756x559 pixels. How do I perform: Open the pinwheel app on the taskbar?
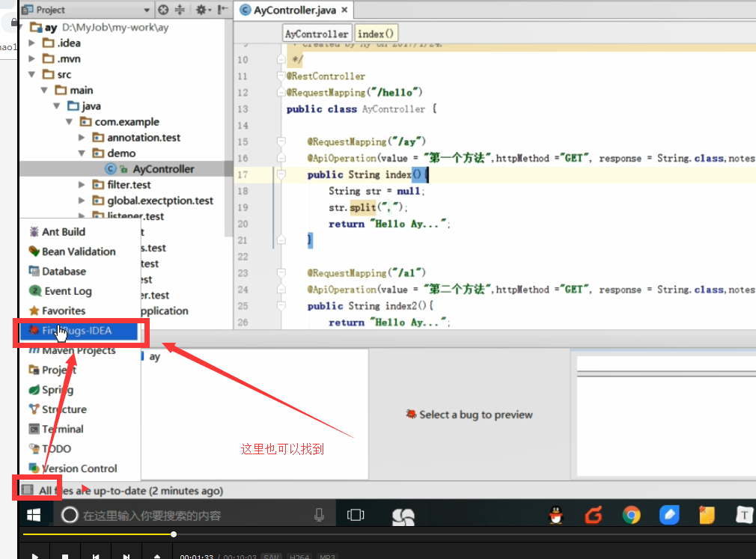[x=403, y=516]
